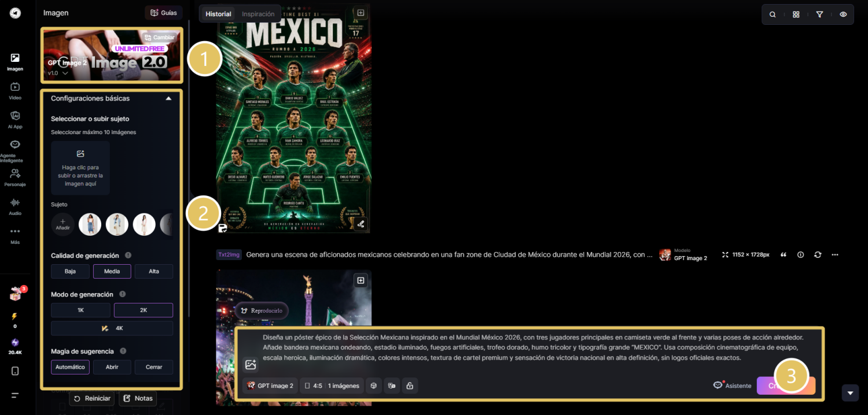This screenshot has width=868, height=415.
Task: Switch to the Inspiración tab
Action: pos(258,14)
